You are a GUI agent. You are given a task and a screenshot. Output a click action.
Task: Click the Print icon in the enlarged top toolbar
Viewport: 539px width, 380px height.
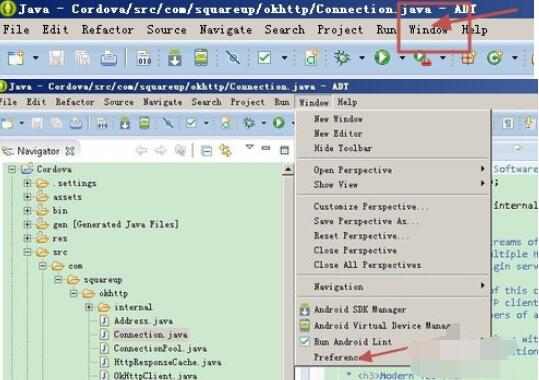109,58
